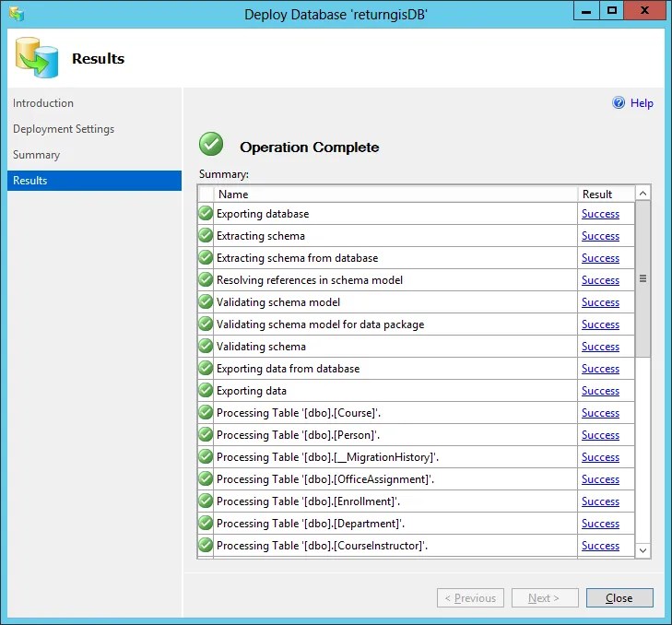The height and width of the screenshot is (625, 672).
Task: Click the deploy database icon beside Results heading
Action: (37, 58)
